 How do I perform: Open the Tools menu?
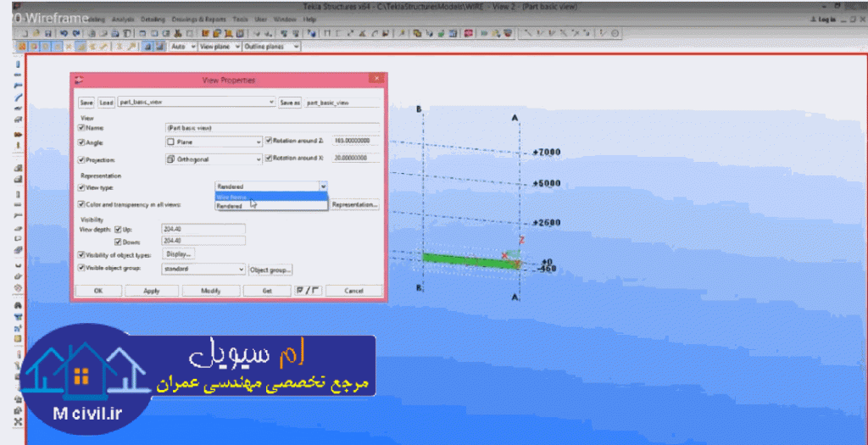pos(241,19)
